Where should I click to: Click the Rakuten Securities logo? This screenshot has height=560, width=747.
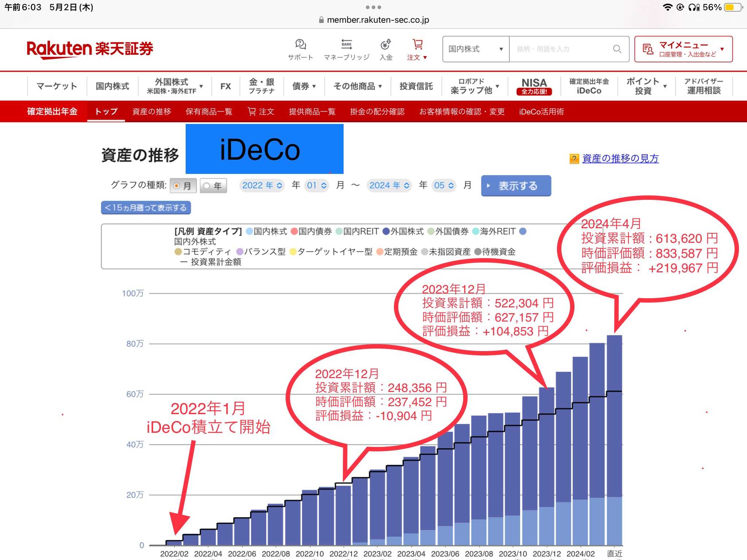[x=90, y=49]
